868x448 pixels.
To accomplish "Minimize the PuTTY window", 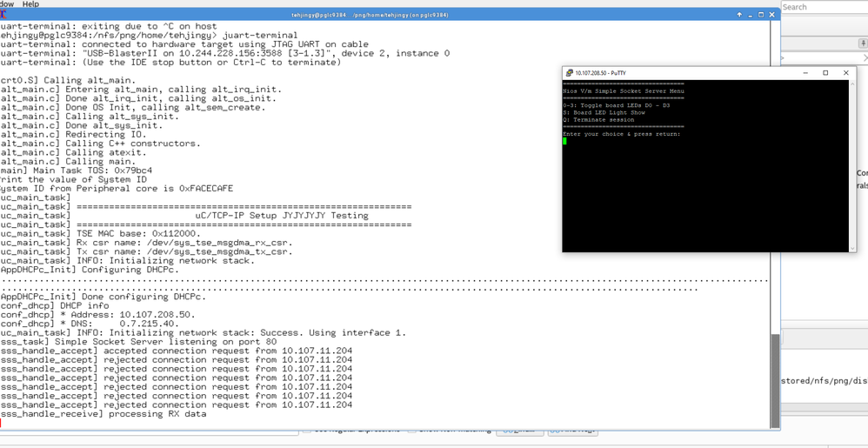I will pos(805,73).
